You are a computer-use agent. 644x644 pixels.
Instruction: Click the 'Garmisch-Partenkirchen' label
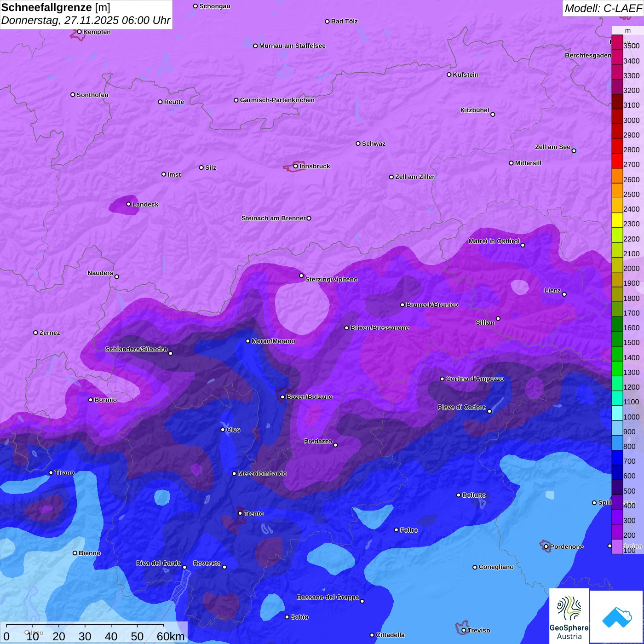click(x=277, y=100)
